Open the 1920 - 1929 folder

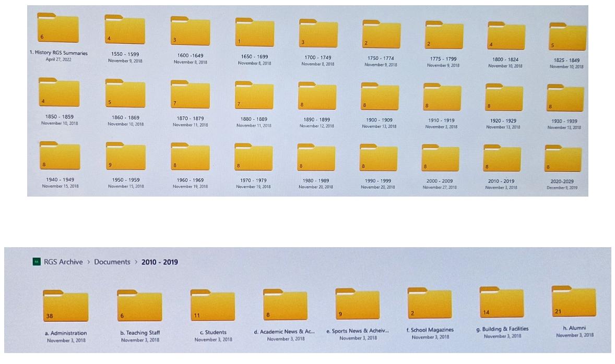click(x=504, y=97)
